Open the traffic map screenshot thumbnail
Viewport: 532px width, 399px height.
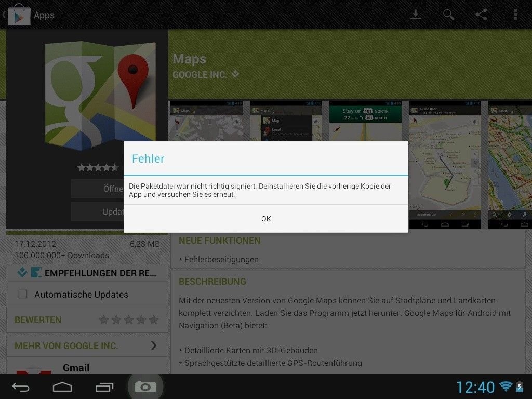click(x=510, y=165)
